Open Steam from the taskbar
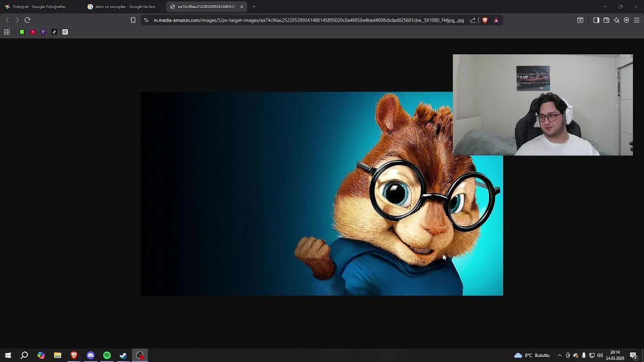 pos(123,355)
